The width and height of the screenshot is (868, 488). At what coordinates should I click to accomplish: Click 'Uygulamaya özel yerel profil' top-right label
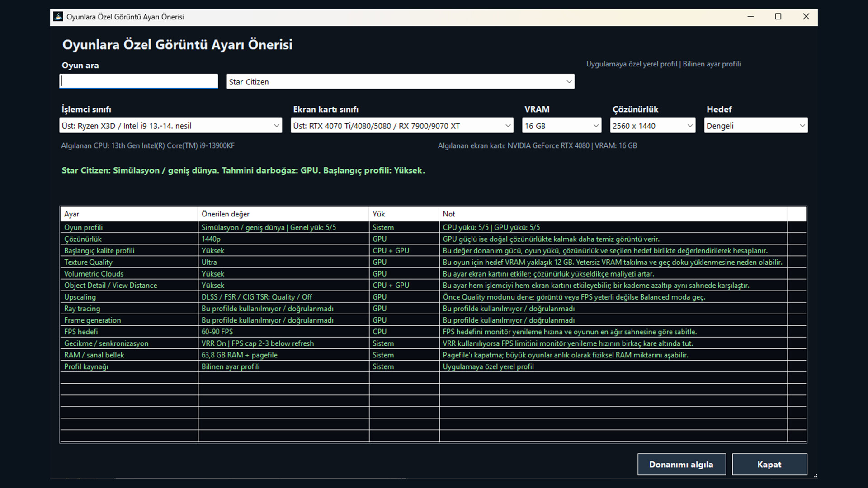tap(632, 64)
